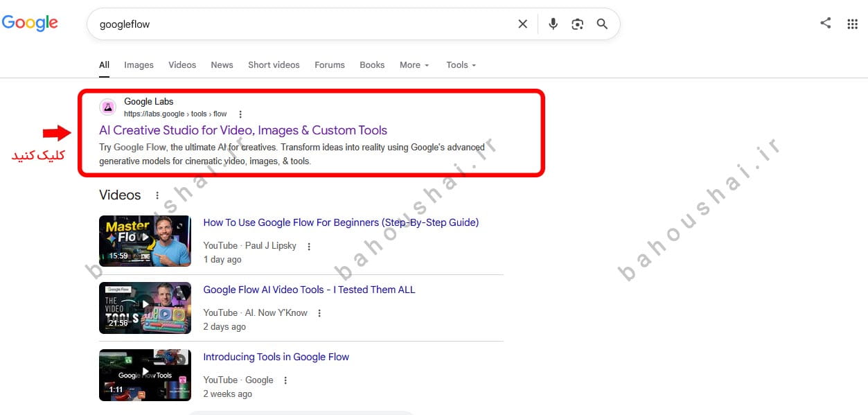Click 'YouTube · AI. Now Y'Know' source text

tap(255, 313)
